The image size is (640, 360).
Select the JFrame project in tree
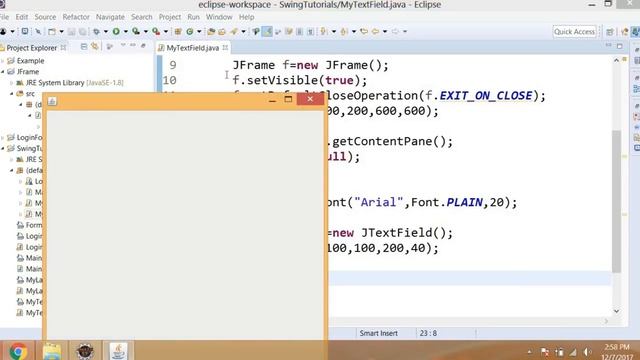click(x=28, y=72)
